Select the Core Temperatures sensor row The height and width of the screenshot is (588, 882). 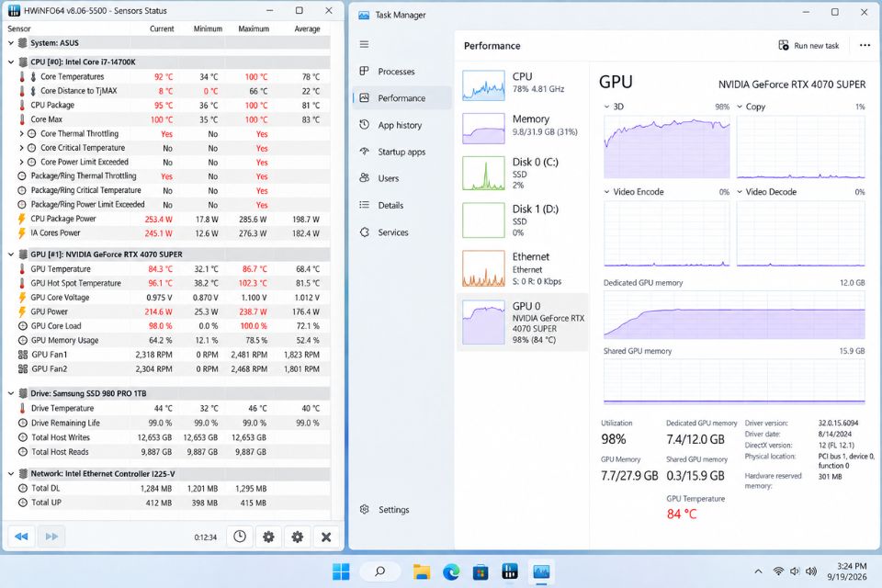(x=167, y=76)
